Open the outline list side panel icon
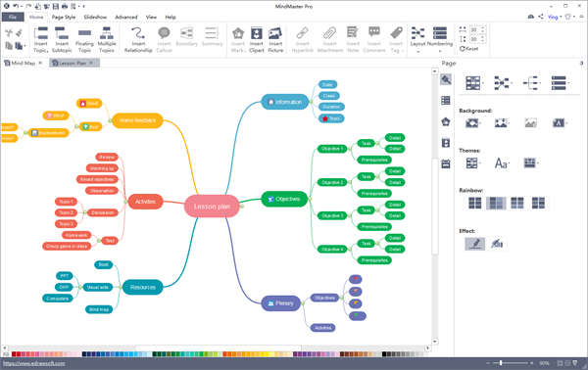 446,101
